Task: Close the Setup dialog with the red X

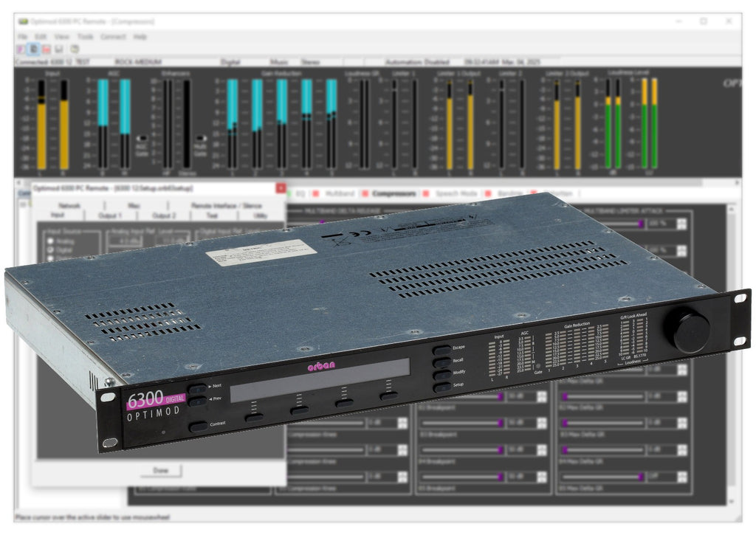Action: click(280, 189)
